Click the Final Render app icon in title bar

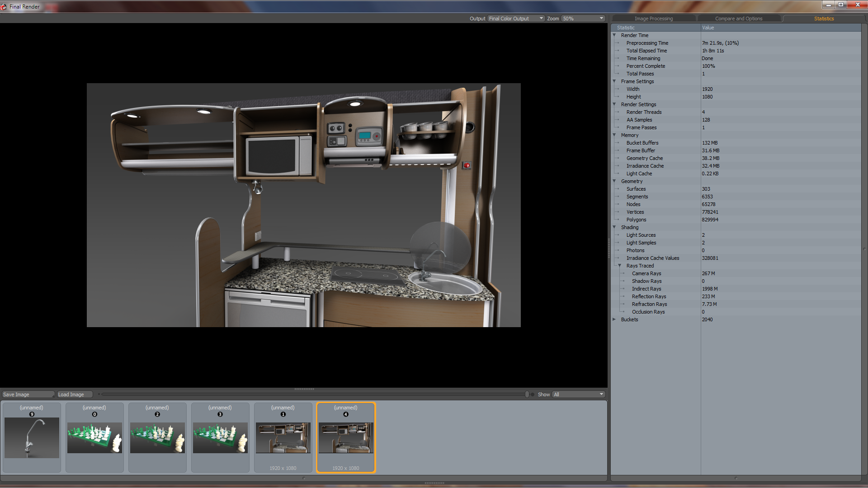pyautogui.click(x=4, y=7)
